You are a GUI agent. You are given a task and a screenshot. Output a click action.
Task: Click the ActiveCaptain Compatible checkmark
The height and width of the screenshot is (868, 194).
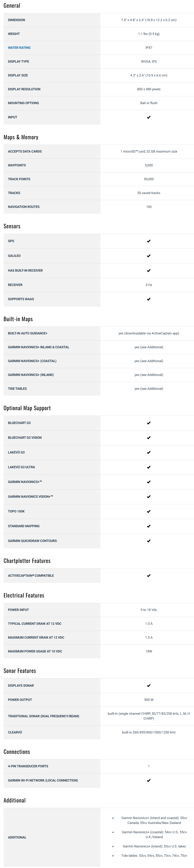coord(149,576)
